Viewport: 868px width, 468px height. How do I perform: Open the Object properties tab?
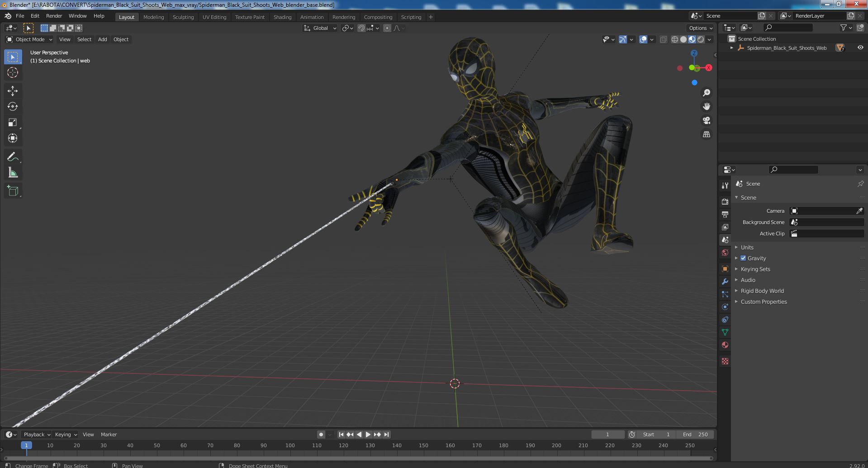tap(725, 269)
